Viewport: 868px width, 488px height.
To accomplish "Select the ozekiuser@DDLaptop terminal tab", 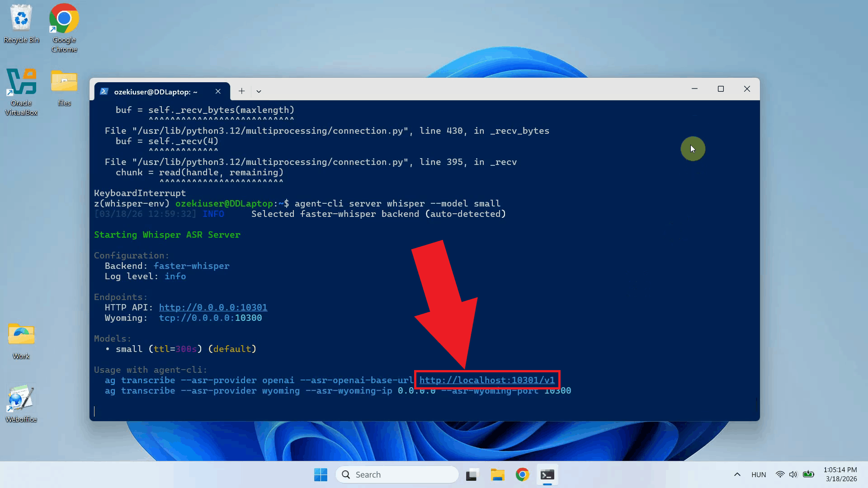I will pos(156,91).
